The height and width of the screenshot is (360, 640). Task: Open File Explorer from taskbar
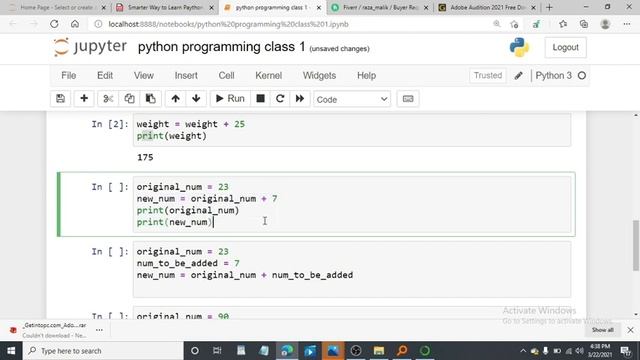click(x=379, y=351)
